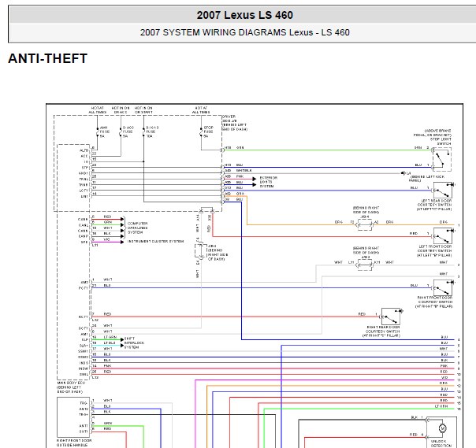This screenshot has height=448, width=476.
Task: Click the STOP fuse 5A symbol
Action: (201, 132)
